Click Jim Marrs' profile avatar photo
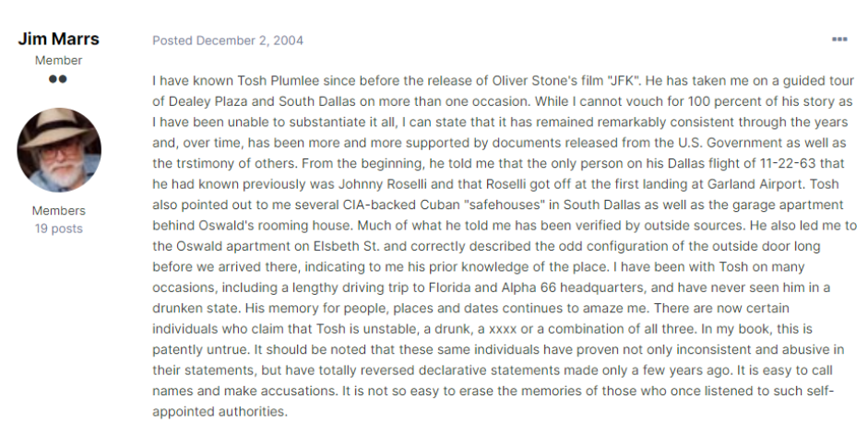868x434 pixels. pyautogui.click(x=59, y=150)
